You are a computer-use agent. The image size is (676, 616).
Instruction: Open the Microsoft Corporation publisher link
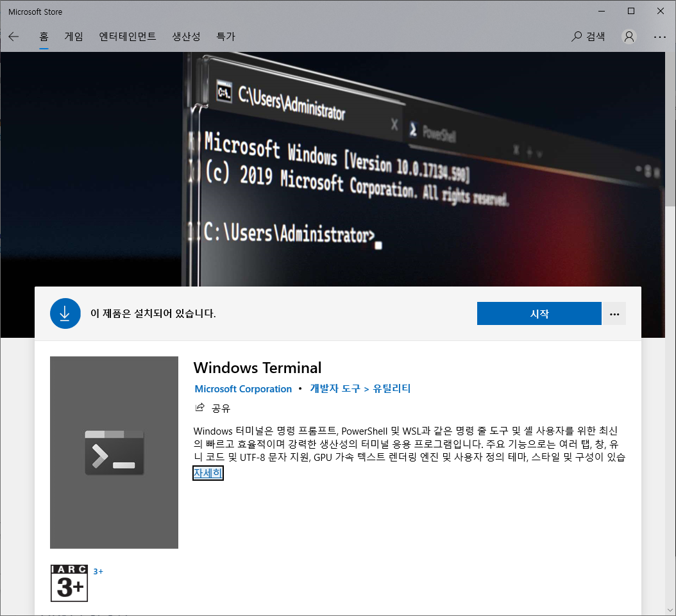(243, 389)
